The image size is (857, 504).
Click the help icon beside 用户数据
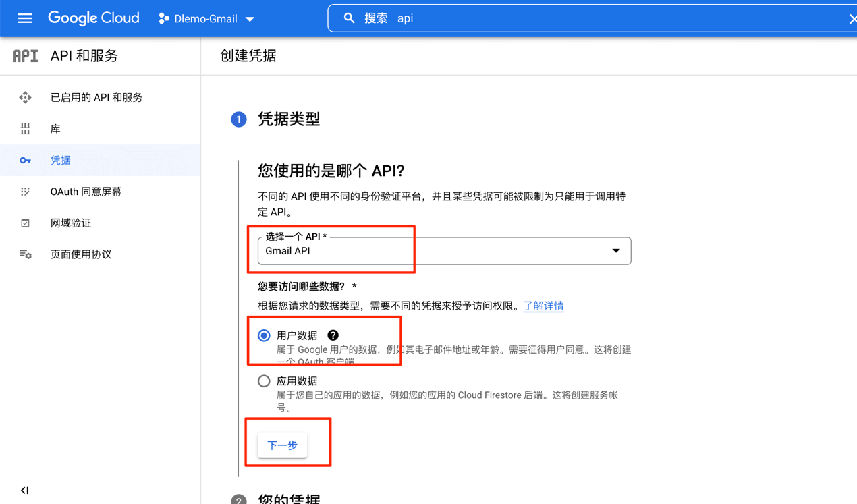333,335
